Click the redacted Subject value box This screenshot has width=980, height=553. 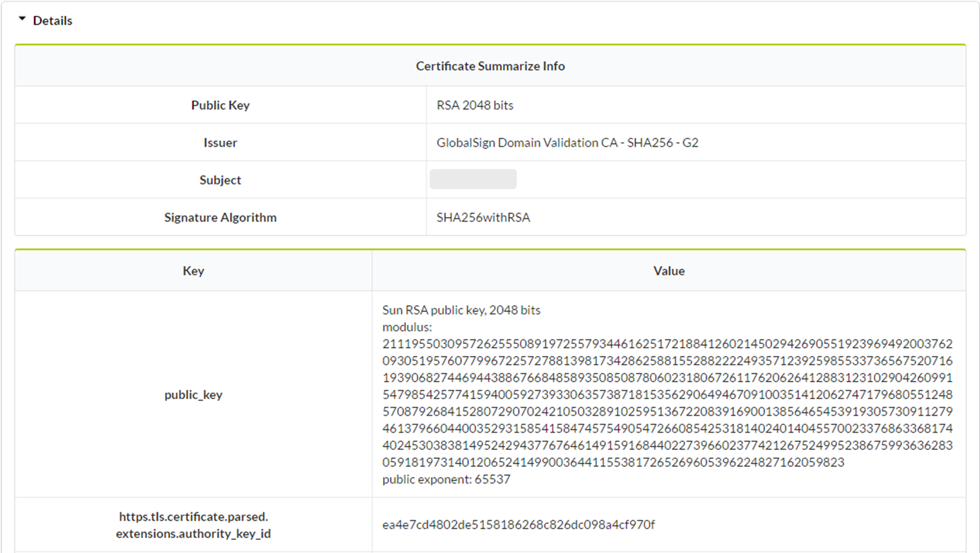coord(473,179)
